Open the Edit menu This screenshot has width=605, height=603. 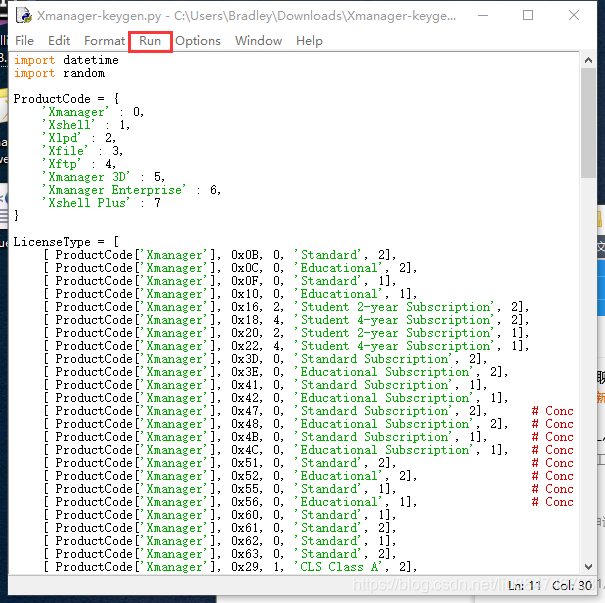point(59,41)
